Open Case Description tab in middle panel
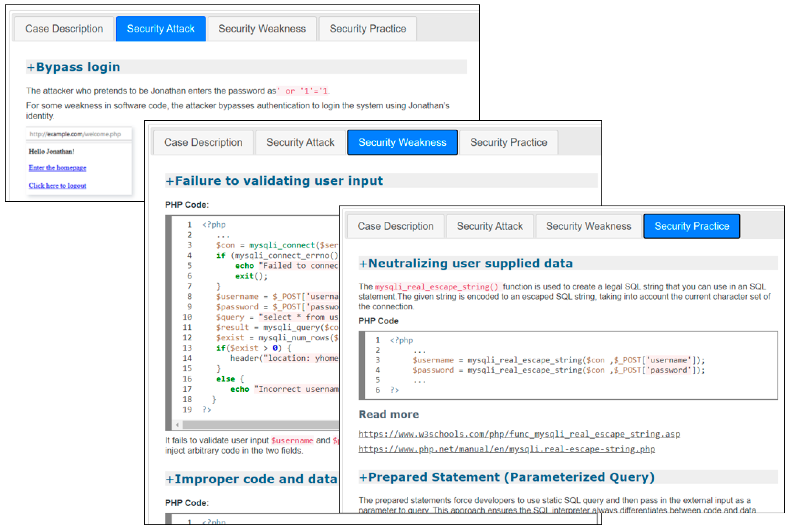Image resolution: width=791 pixels, height=532 pixels. click(x=203, y=142)
